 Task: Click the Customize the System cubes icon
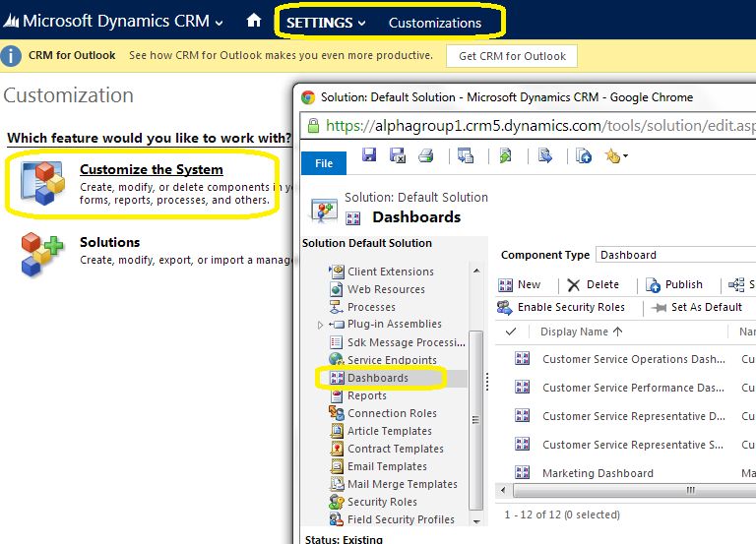point(42,183)
